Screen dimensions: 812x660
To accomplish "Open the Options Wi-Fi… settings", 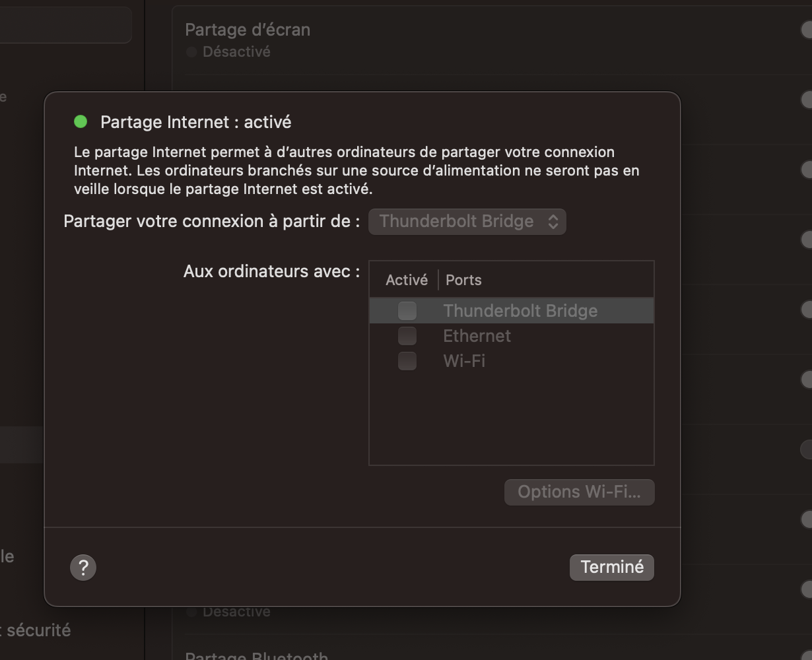I will tap(579, 492).
